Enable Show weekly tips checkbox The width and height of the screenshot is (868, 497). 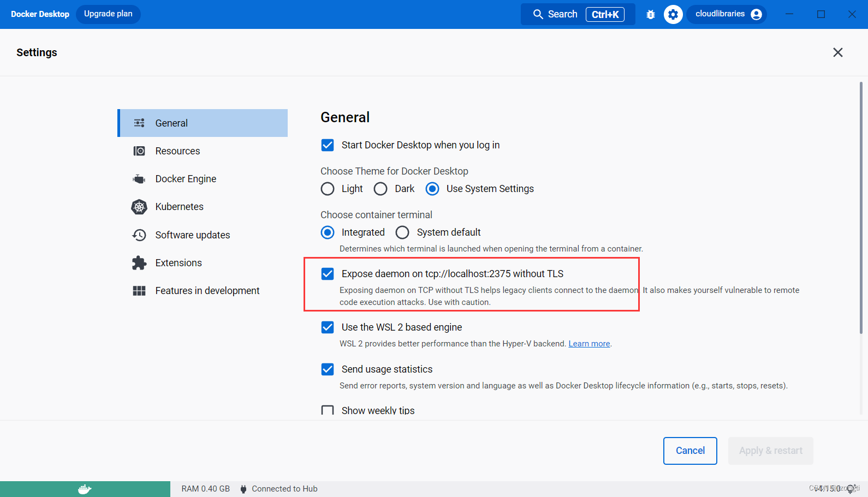[x=328, y=410]
